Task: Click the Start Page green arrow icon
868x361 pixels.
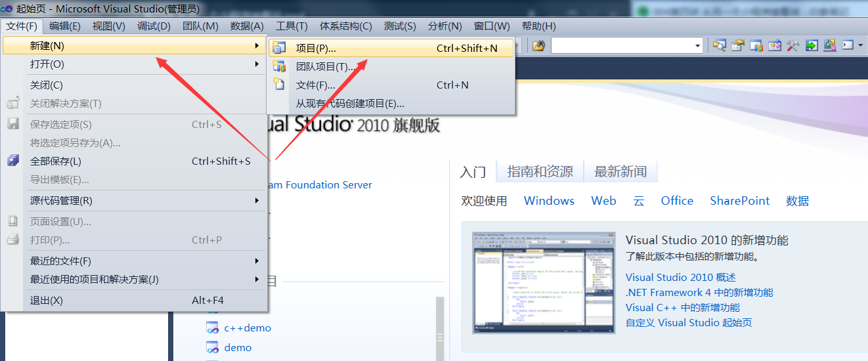Action: (812, 45)
